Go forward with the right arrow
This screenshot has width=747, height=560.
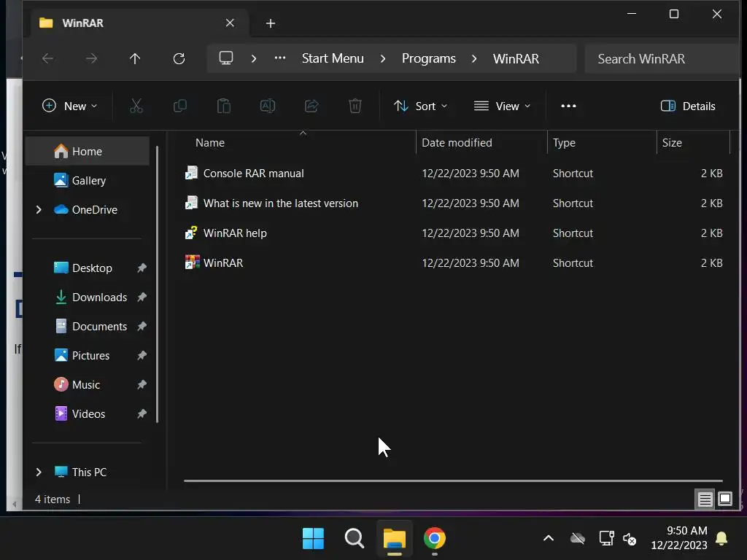91,58
